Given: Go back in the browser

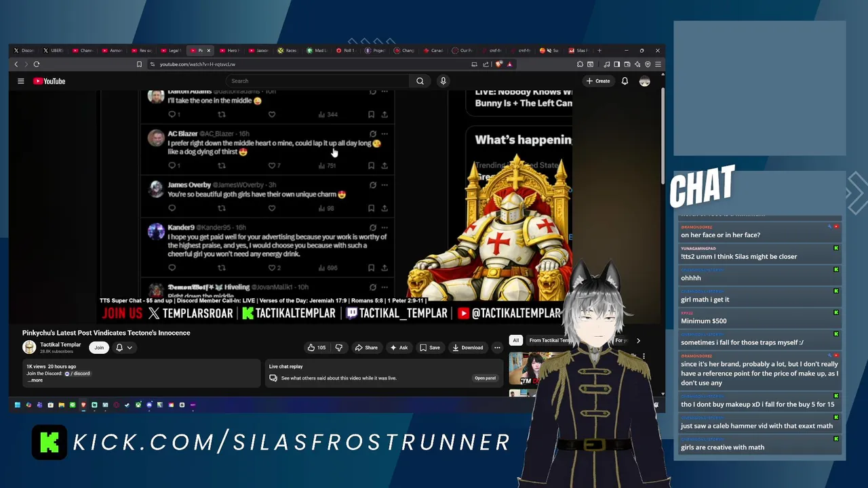Looking at the screenshot, I should [x=16, y=64].
